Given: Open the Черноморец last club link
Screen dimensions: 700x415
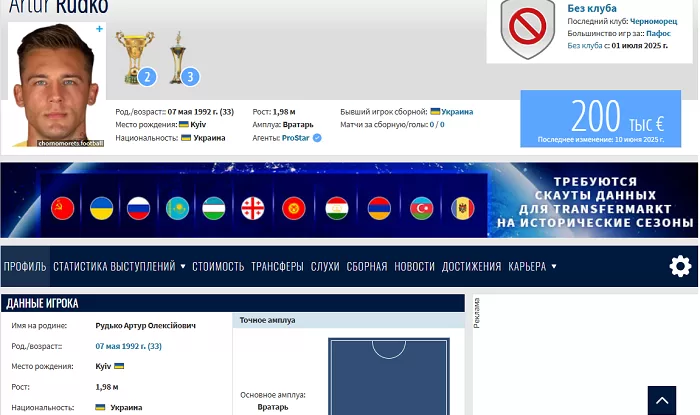Looking at the screenshot, I should pyautogui.click(x=653, y=21).
